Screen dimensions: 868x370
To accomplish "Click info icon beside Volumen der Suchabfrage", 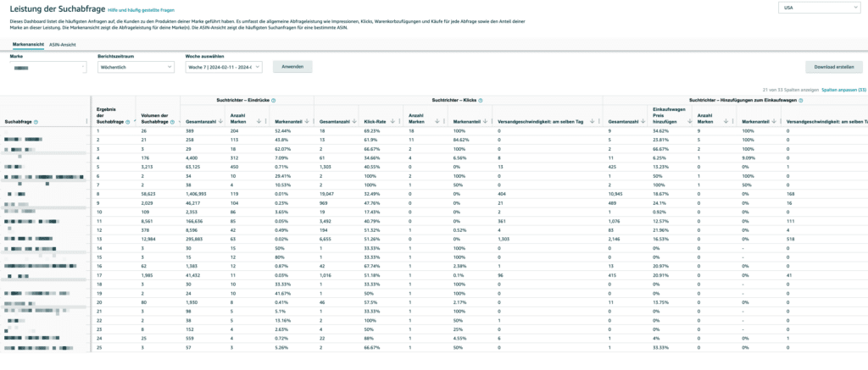I will point(172,122).
